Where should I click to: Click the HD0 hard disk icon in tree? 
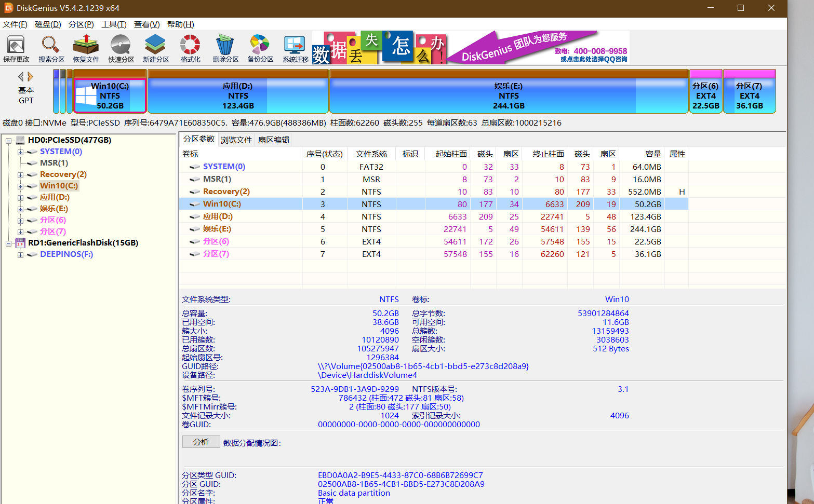(20, 140)
